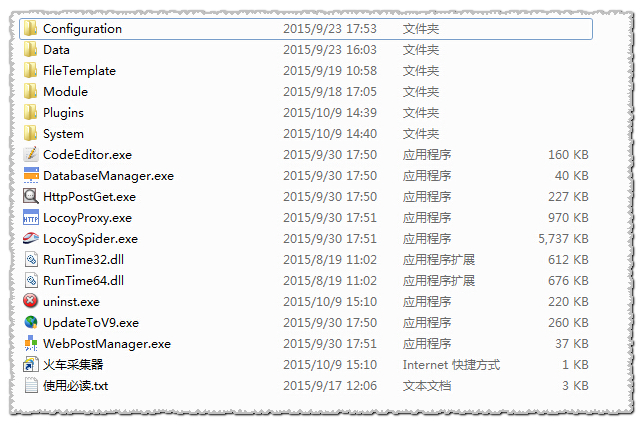
Task: Click the DatabaseManager.exe icon
Action: point(31,175)
